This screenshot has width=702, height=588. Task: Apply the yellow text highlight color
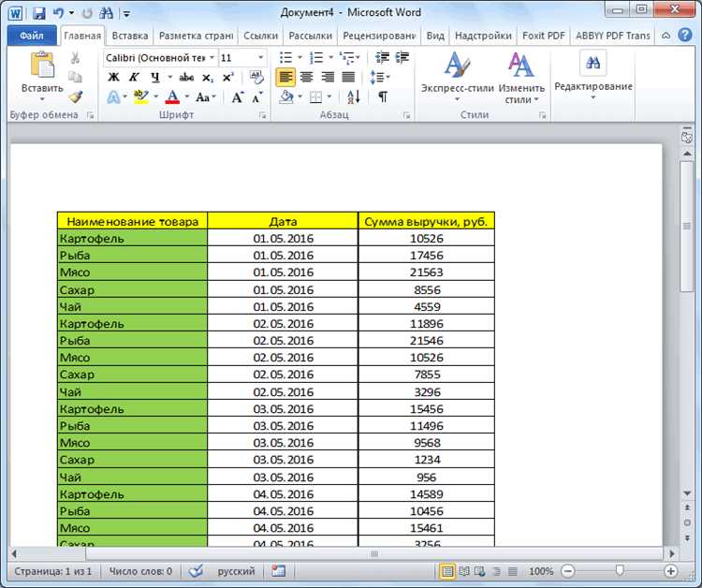pos(141,96)
